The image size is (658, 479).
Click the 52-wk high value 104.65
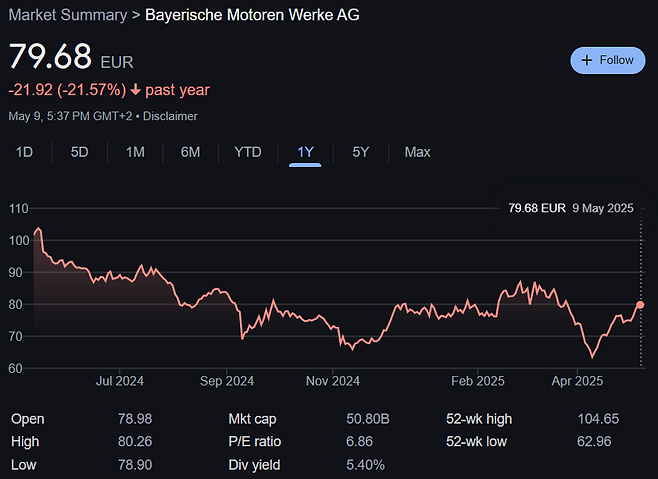click(598, 419)
